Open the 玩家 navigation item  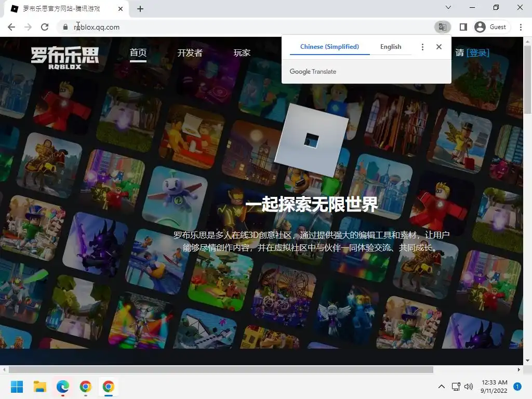click(x=242, y=53)
